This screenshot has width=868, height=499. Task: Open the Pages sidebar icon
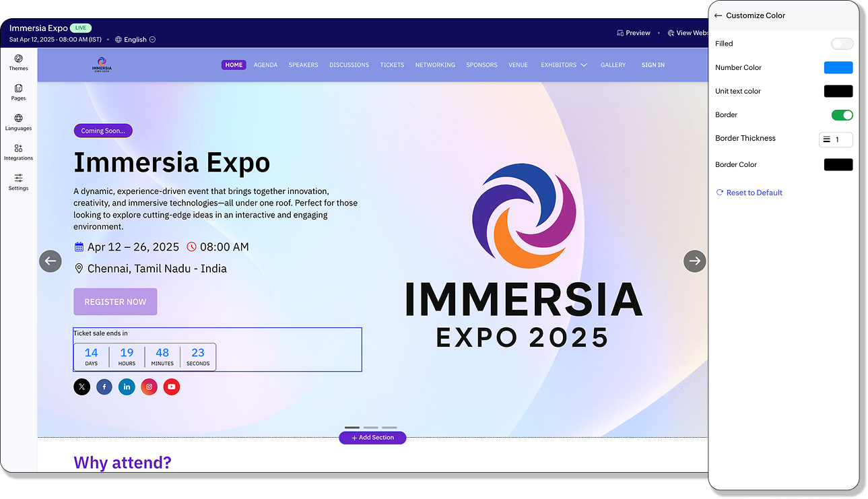pos(18,88)
